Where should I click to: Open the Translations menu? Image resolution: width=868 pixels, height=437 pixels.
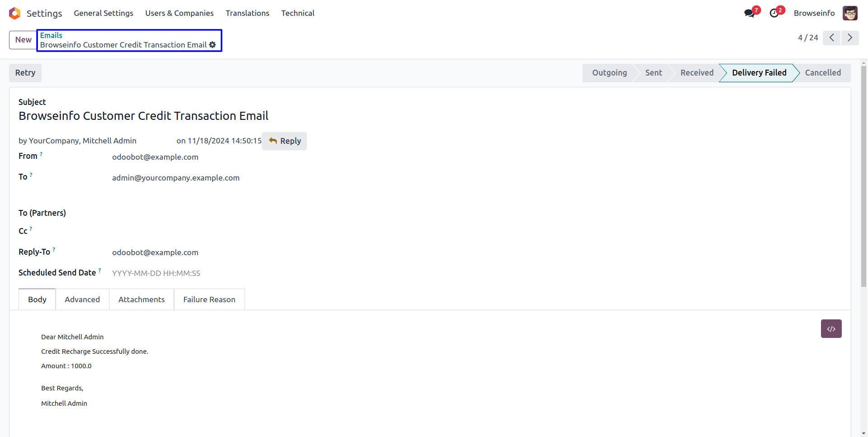tap(248, 13)
